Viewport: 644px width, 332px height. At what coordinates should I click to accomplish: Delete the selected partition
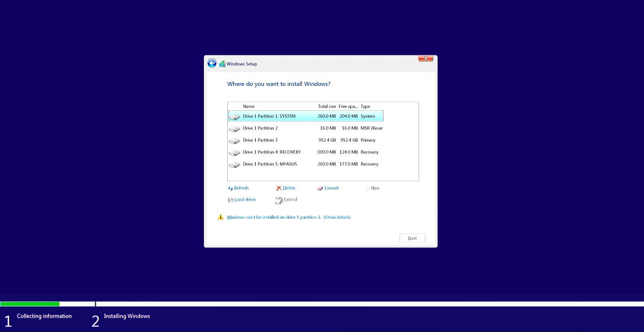click(x=289, y=188)
